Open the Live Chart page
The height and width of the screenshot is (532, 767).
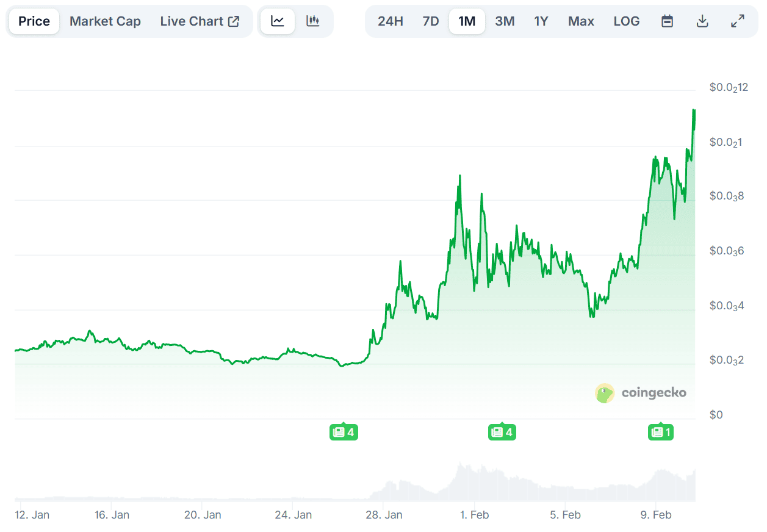194,21
